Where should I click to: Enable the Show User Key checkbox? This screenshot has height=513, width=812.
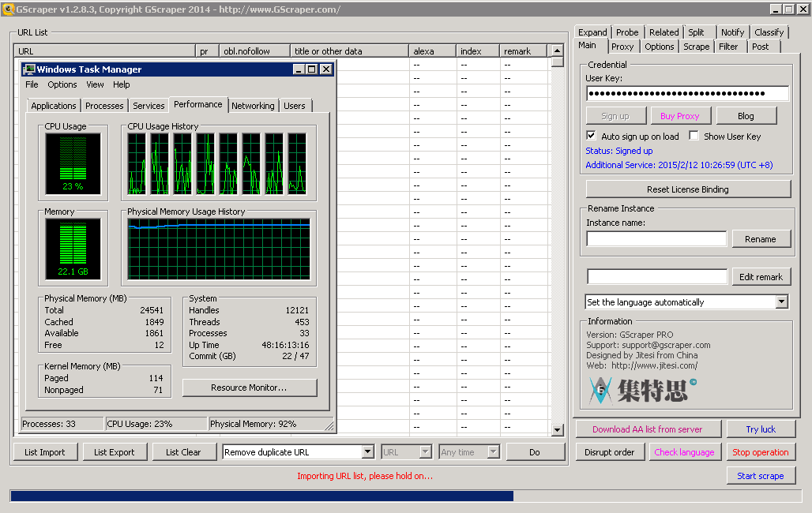tap(694, 136)
